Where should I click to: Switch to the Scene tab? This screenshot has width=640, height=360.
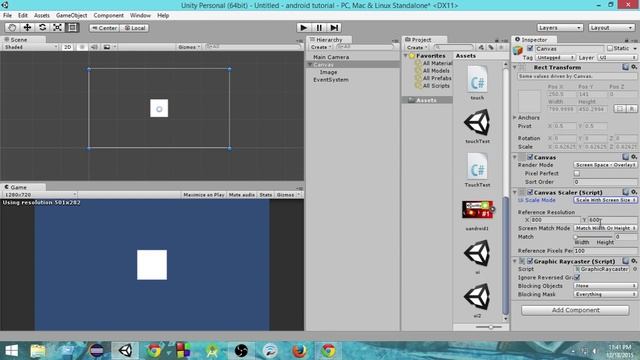click(18, 40)
